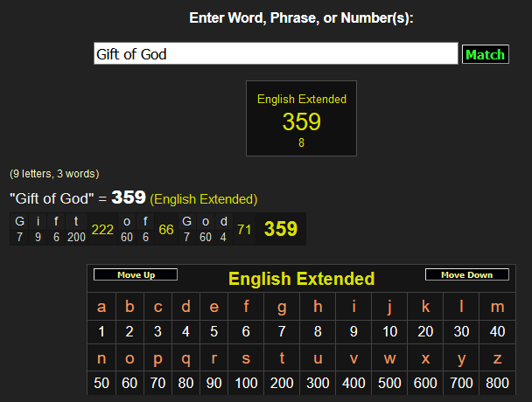This screenshot has height=402, width=532.
Task: Click the Move Up button
Action: tap(136, 275)
